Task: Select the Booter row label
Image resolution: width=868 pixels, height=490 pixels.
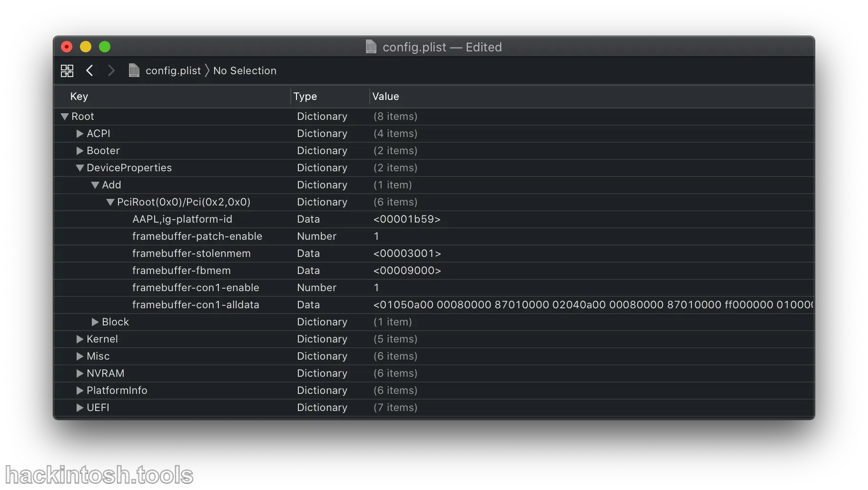Action: pos(103,151)
